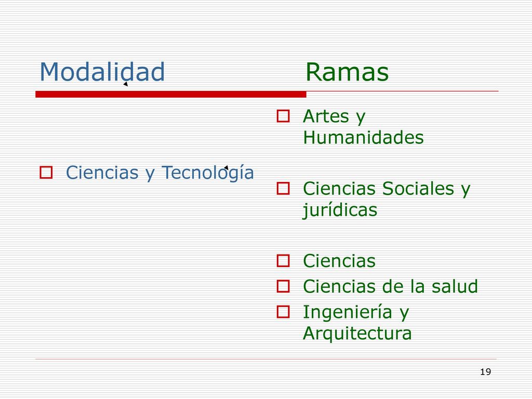The image size is (532, 399).
Task: Check the Artes y Humanidades square bullet
Action: [x=283, y=116]
